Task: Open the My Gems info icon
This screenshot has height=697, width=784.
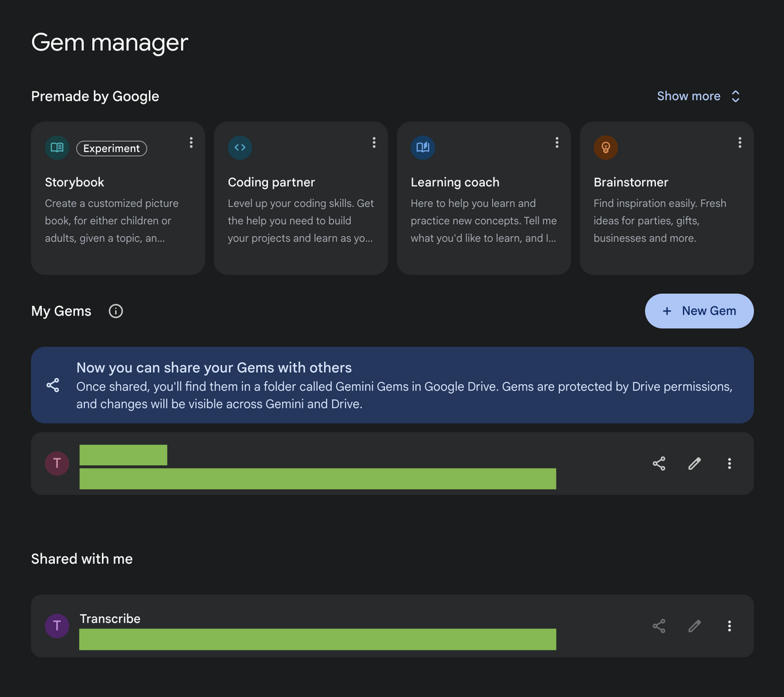Action: coord(116,311)
